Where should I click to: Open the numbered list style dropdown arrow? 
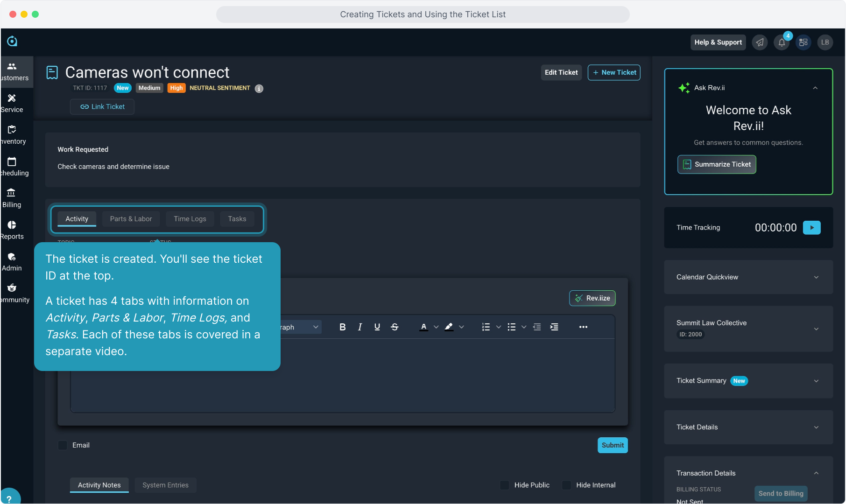pos(499,327)
